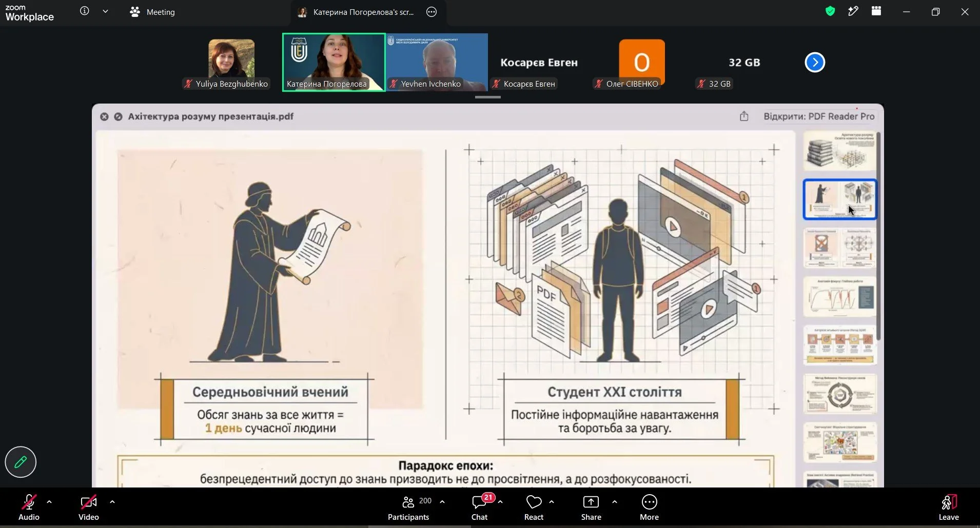The image size is (980, 528).
Task: Expand share options caret
Action: 615,502
